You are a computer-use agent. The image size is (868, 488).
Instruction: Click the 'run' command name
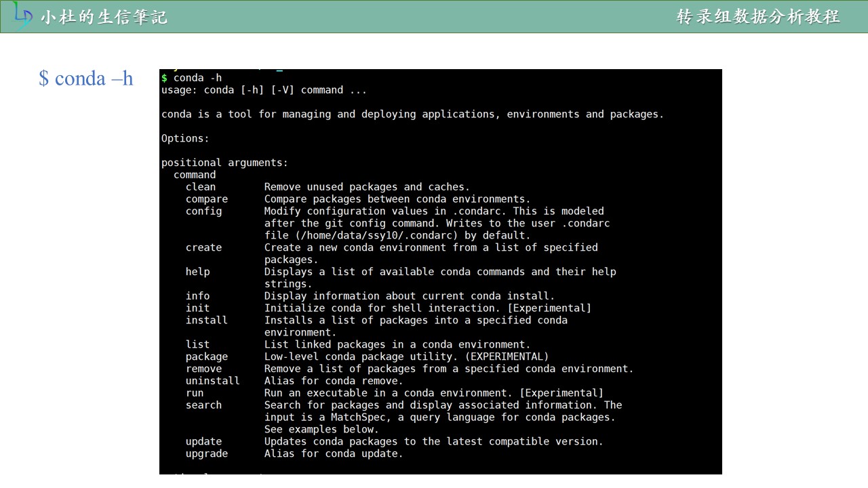click(x=195, y=393)
